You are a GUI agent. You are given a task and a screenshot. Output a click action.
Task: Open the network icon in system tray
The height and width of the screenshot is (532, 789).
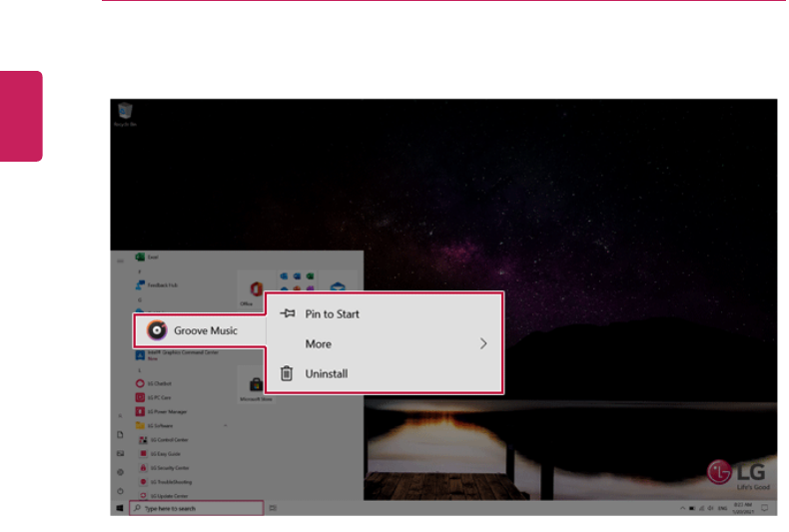701,508
